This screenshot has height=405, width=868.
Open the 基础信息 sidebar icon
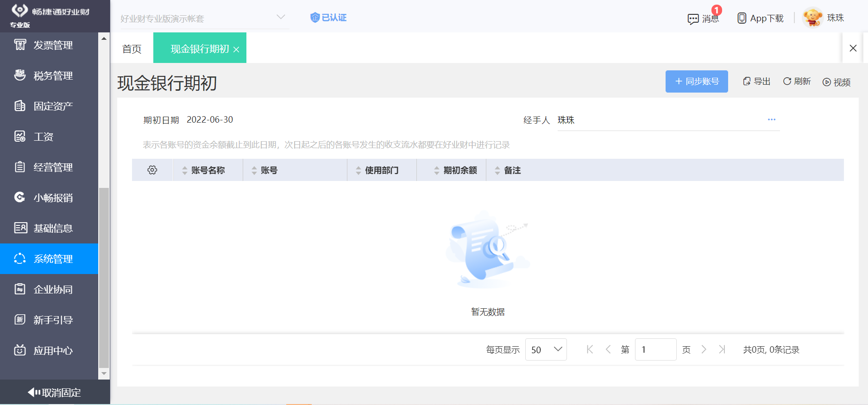coord(20,228)
